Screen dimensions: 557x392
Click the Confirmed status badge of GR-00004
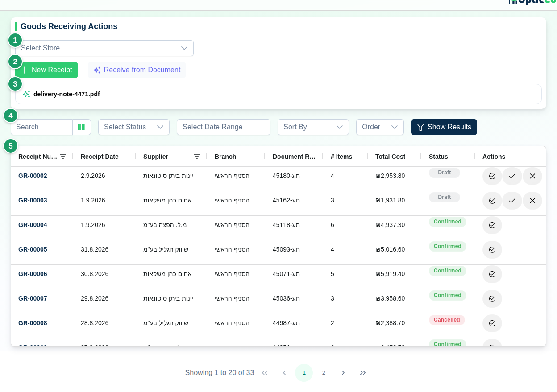448,222
